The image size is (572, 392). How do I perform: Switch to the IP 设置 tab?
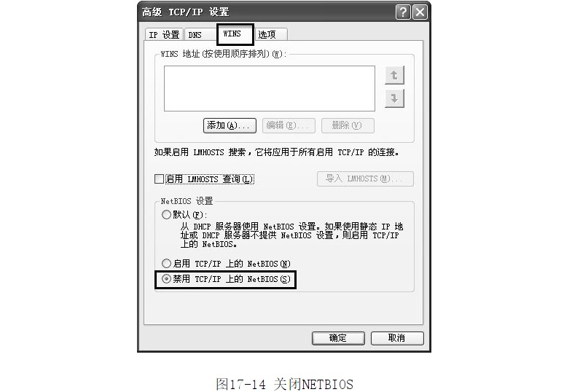pos(164,35)
